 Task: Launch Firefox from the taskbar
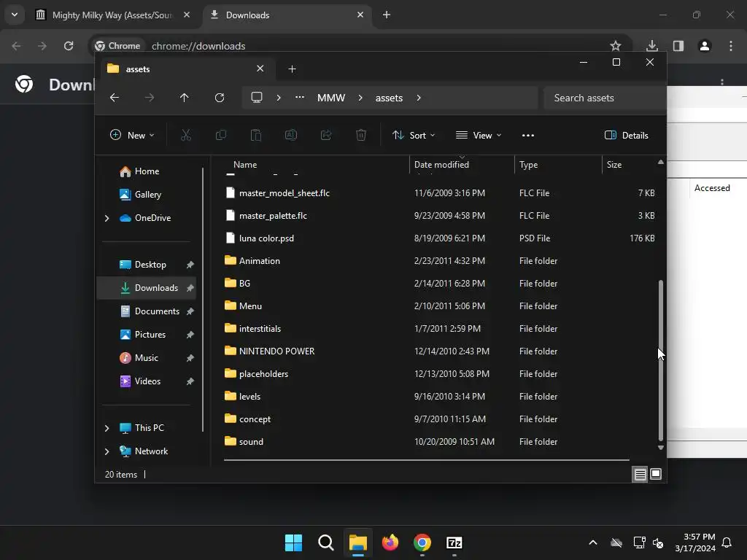(390, 542)
